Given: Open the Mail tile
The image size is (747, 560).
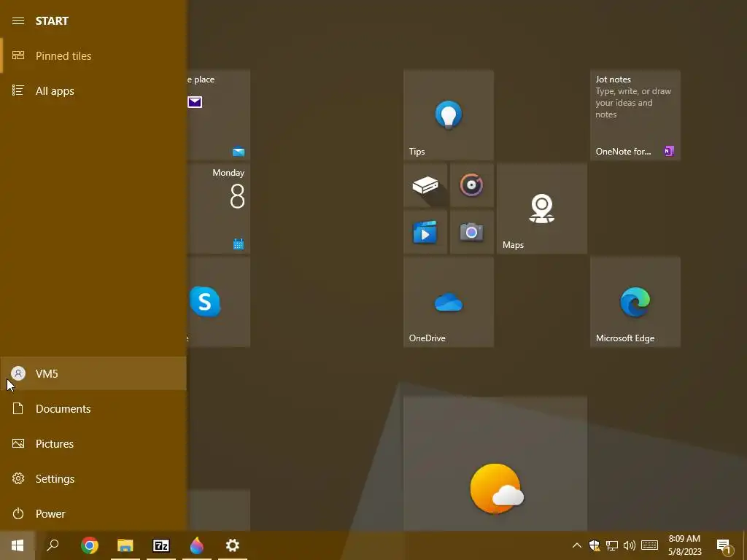Looking at the screenshot, I should pyautogui.click(x=219, y=114).
